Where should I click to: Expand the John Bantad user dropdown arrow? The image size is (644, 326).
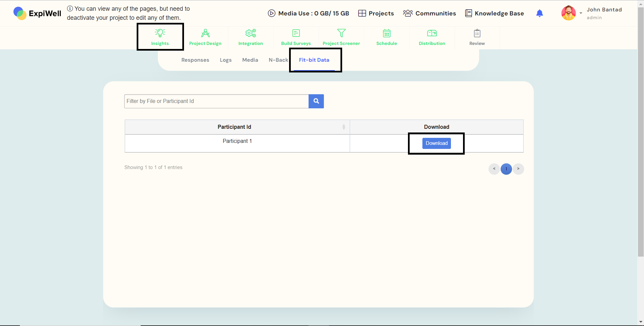tap(581, 13)
